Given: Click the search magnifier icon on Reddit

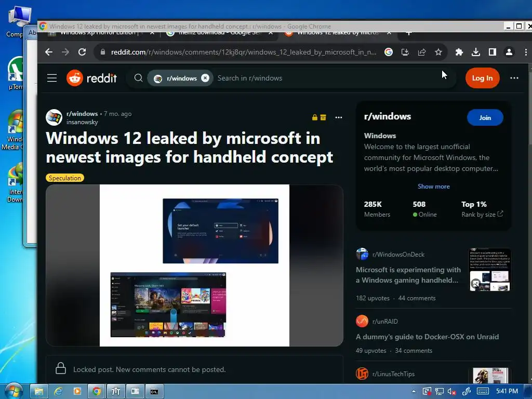Looking at the screenshot, I should [x=138, y=78].
